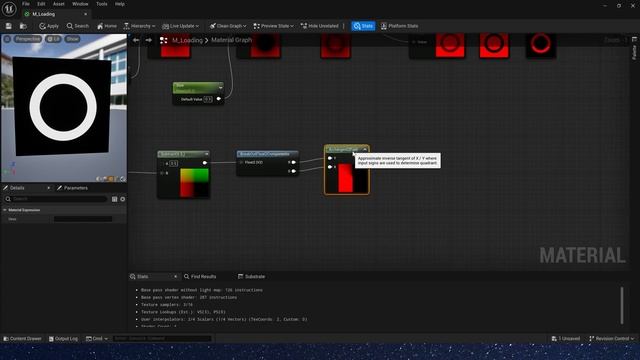Click the Unreal Engine logo icon
The height and width of the screenshot is (360, 640).
tap(9, 9)
